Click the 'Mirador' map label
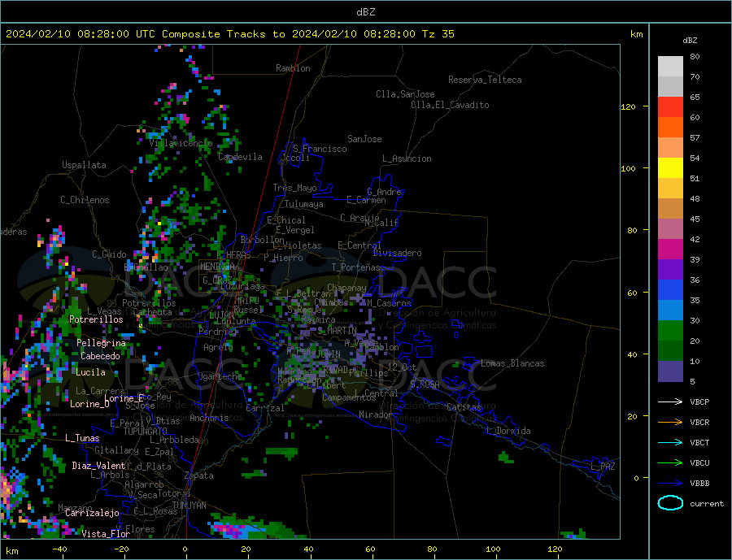The image size is (732, 560). click(376, 415)
